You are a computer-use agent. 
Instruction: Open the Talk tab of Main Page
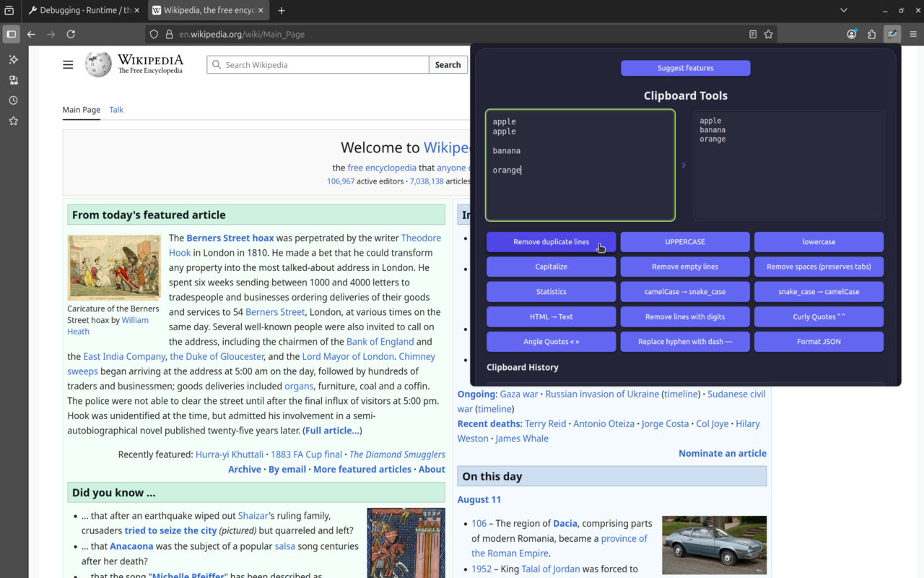point(116,110)
